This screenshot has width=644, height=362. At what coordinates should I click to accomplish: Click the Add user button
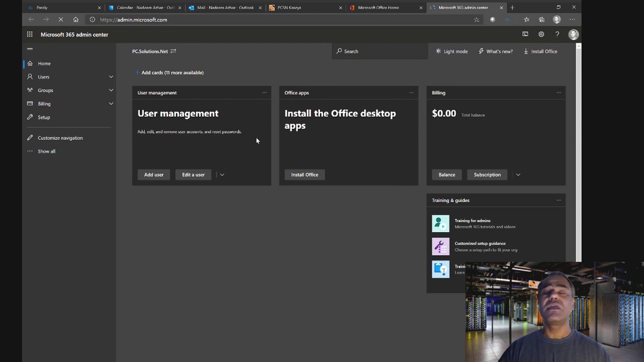point(154,175)
